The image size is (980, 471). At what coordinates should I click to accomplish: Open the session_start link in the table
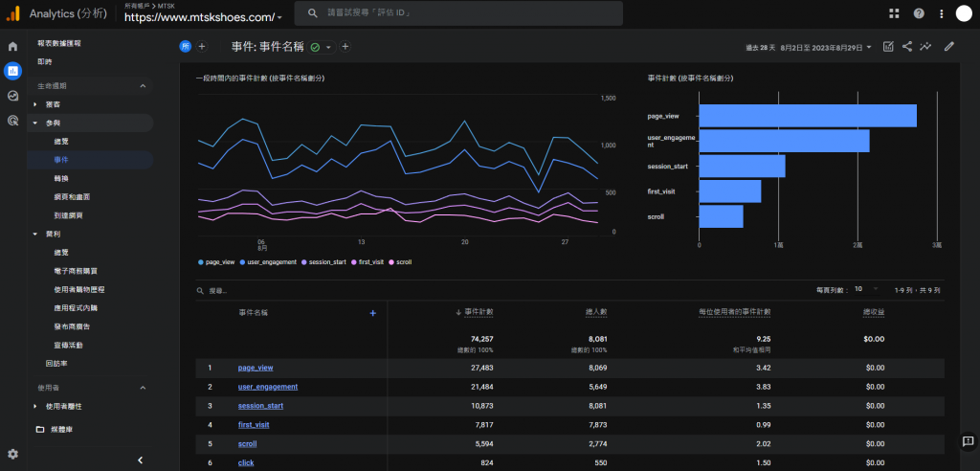click(260, 406)
